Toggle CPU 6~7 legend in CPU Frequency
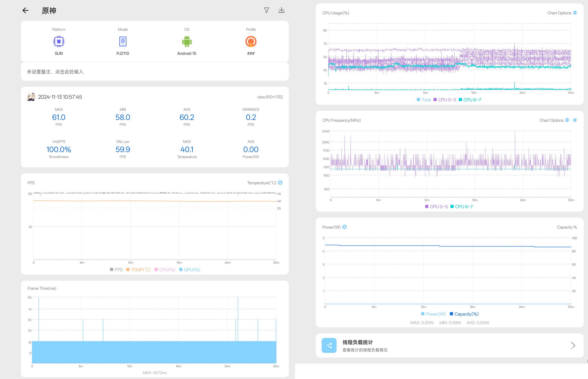The width and height of the screenshot is (588, 379). [x=462, y=207]
